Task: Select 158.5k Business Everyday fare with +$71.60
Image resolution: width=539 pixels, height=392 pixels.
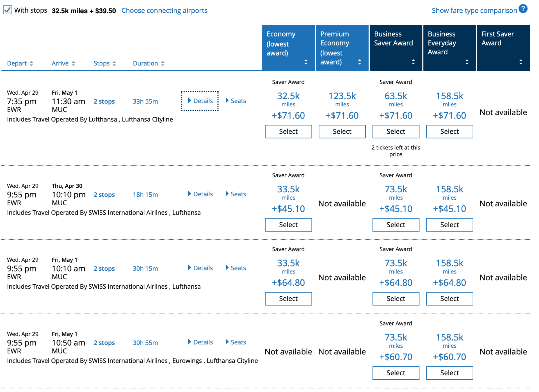Action: [449, 131]
